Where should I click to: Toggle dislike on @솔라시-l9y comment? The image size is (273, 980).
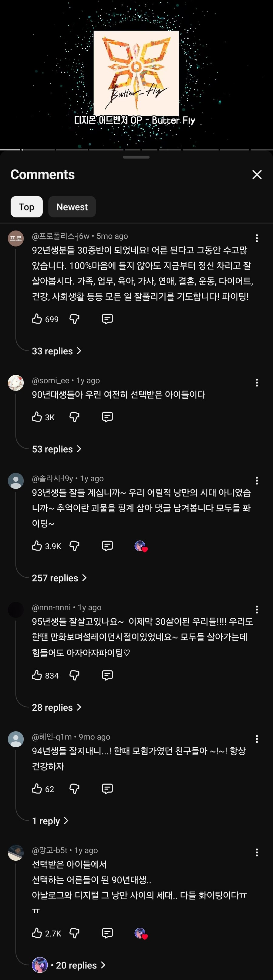75,546
